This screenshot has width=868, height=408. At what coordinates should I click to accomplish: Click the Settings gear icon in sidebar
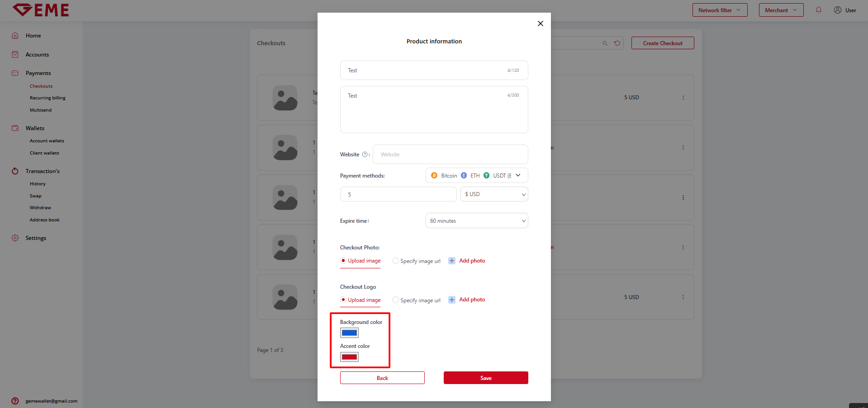pos(15,238)
